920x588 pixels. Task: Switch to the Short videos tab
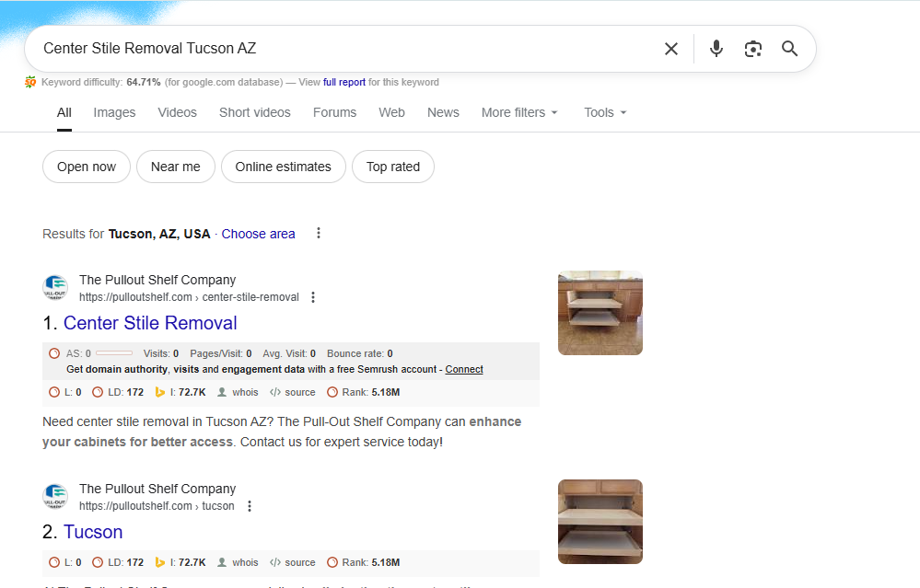[x=254, y=112]
